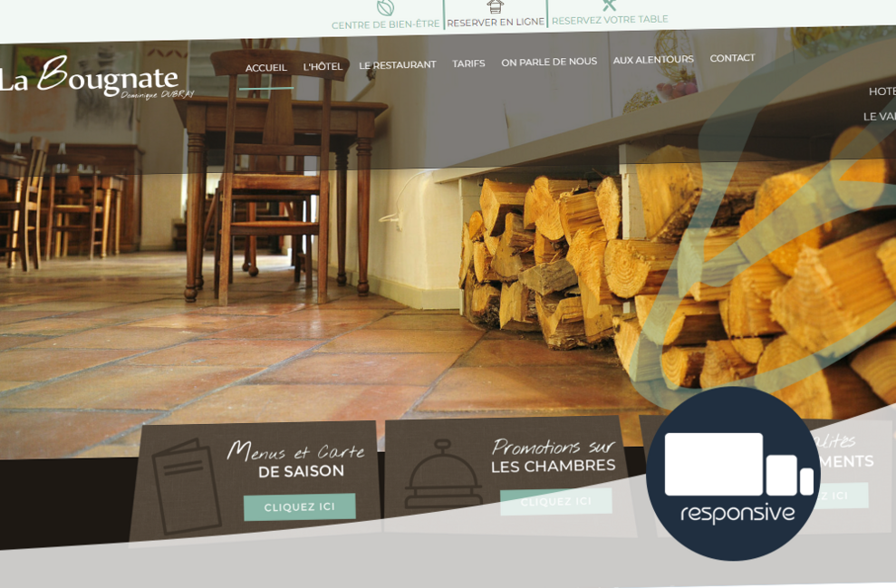This screenshot has width=896, height=588.
Task: Open On parle de nous page
Action: click(x=549, y=62)
